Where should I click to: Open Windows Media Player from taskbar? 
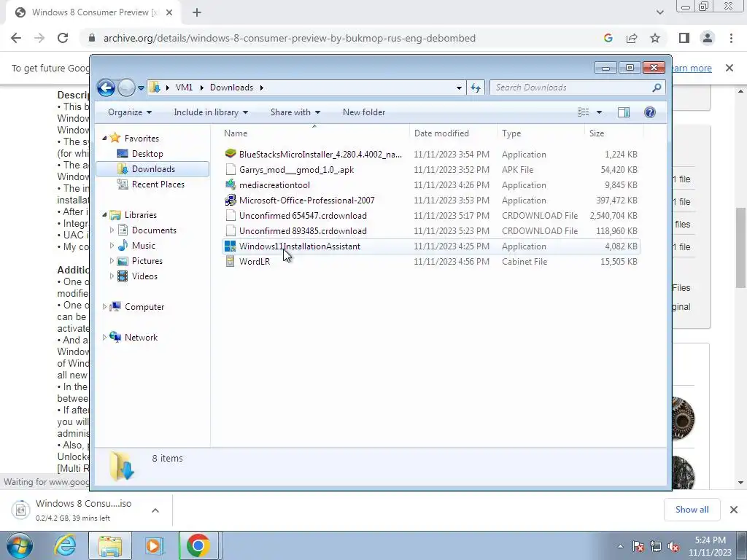[x=154, y=545]
